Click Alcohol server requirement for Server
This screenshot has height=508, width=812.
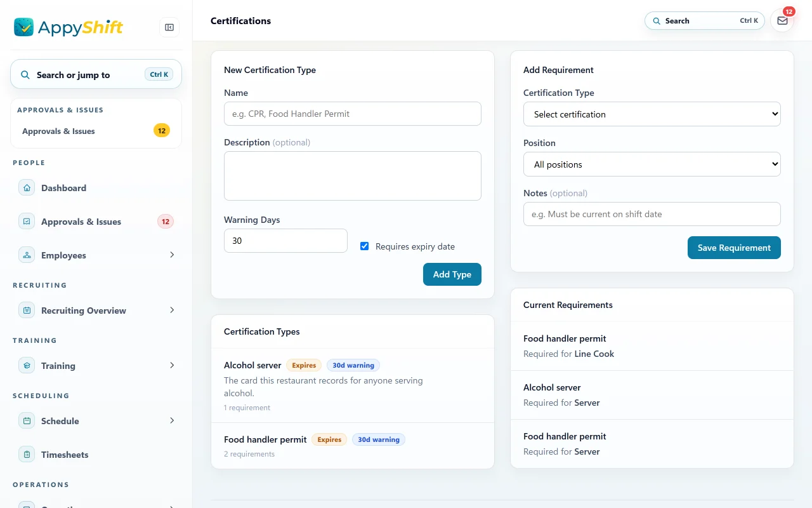652,395
